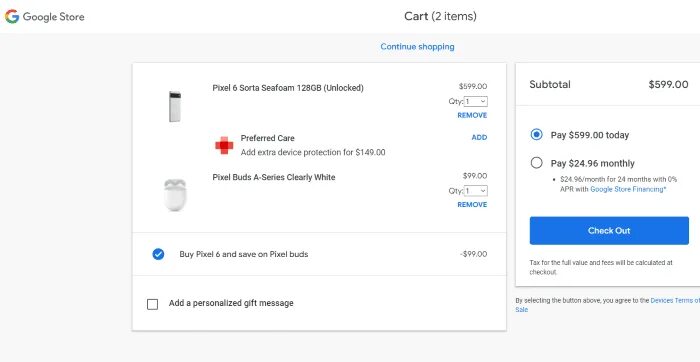
Task: Click 'Buy Pixel 6 and save on Pixel buds' text
Action: coord(244,254)
